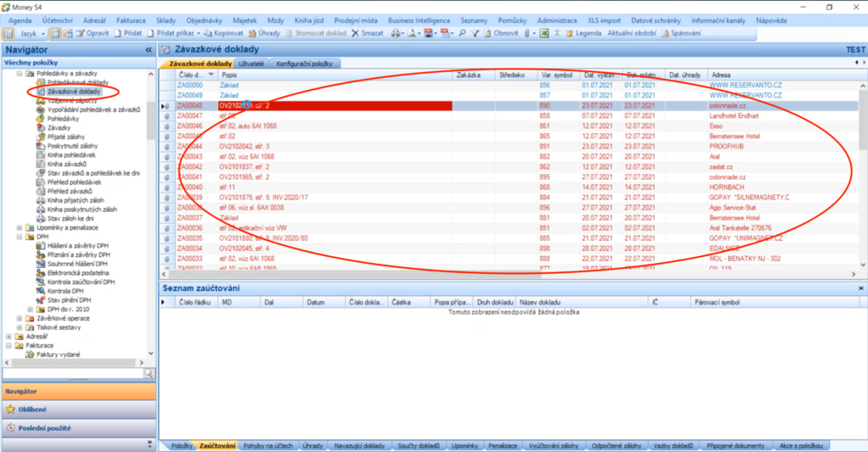The height and width of the screenshot is (452, 868).
Task: Click the Navigator search input field
Action: point(73,374)
